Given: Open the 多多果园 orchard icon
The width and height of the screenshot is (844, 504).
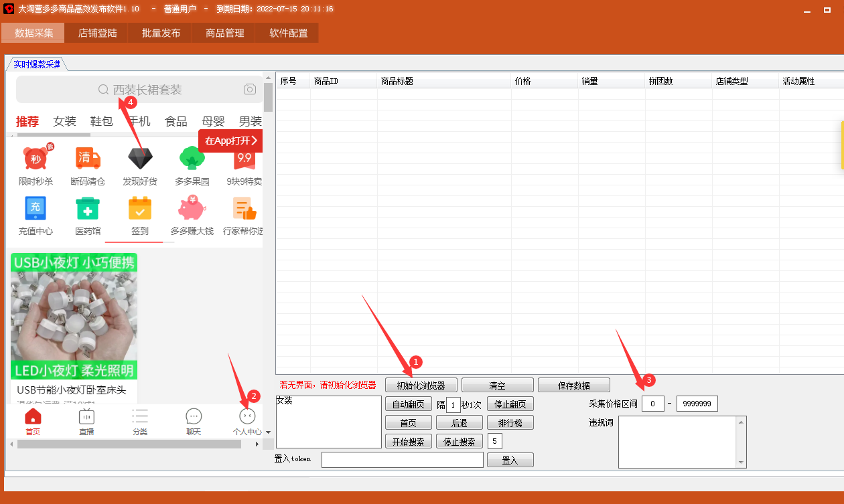Looking at the screenshot, I should pyautogui.click(x=192, y=166).
